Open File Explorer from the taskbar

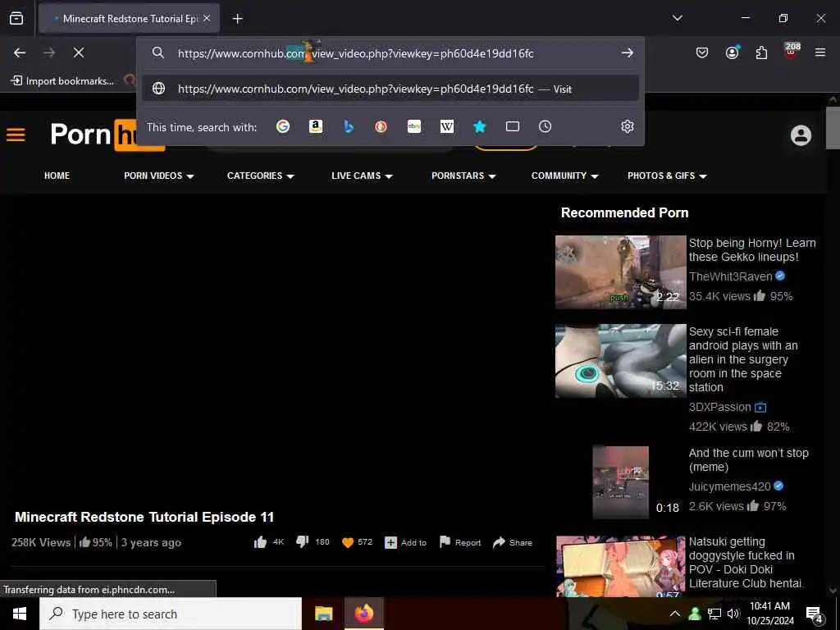pyautogui.click(x=323, y=614)
